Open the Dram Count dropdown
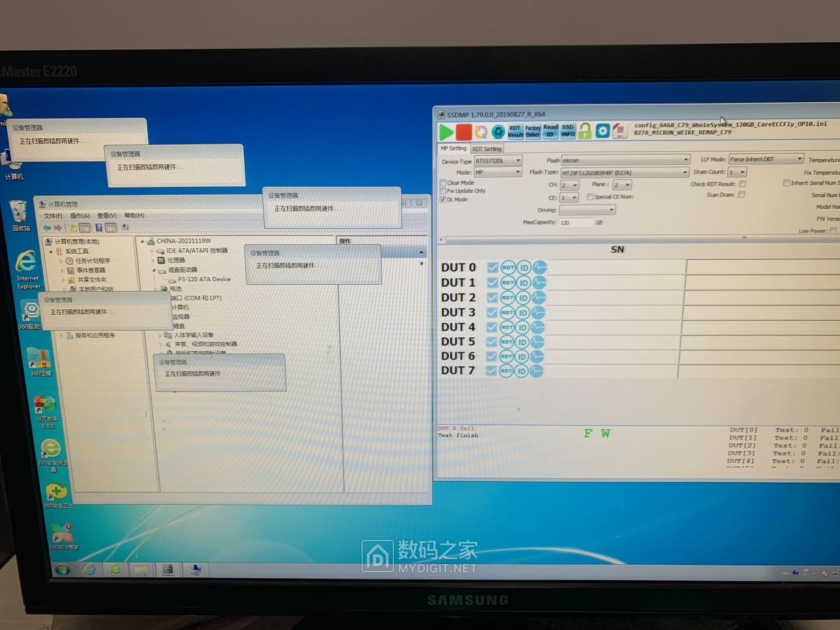This screenshot has width=840, height=630. (x=737, y=172)
